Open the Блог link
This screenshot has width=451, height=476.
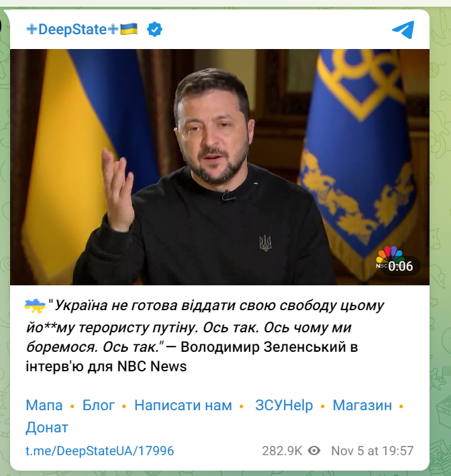(99, 406)
